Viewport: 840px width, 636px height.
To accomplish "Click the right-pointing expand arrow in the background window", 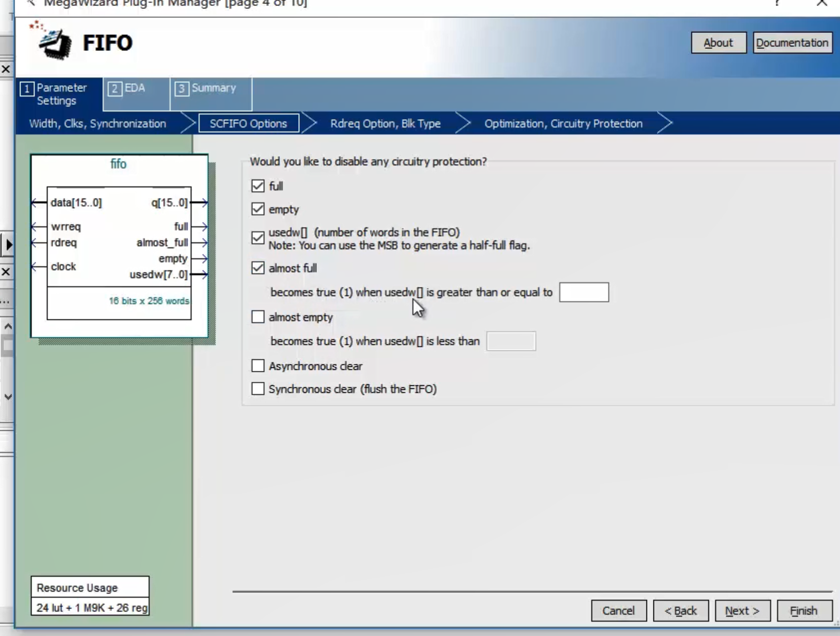I will coord(7,244).
